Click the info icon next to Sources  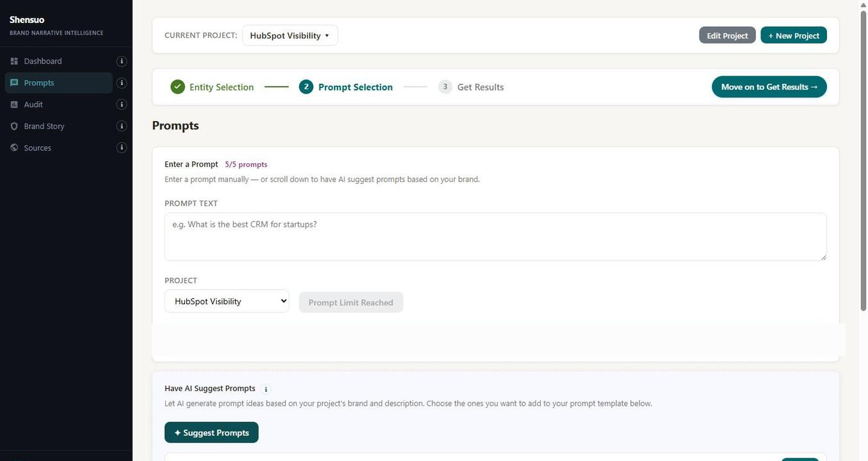coord(122,148)
